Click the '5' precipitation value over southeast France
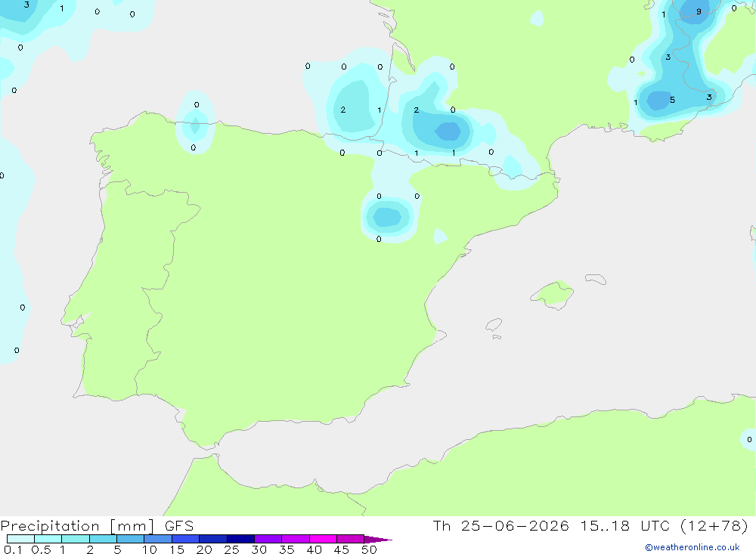 coord(672,100)
